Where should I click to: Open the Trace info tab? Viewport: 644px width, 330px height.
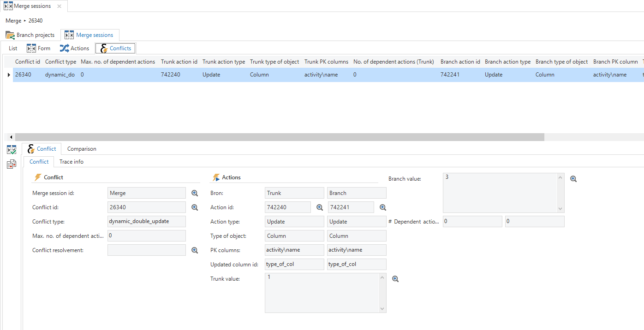coord(72,162)
